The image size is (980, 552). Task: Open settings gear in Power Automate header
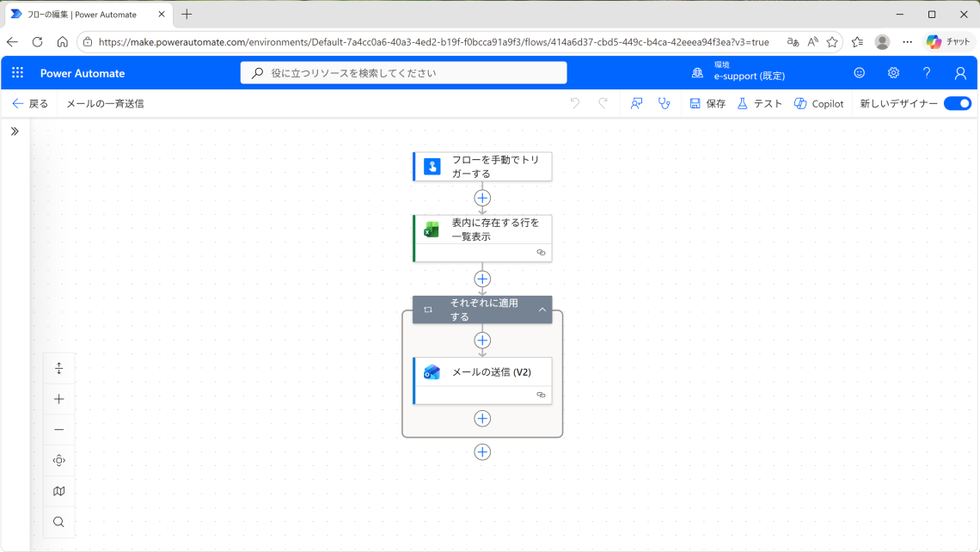(x=893, y=73)
